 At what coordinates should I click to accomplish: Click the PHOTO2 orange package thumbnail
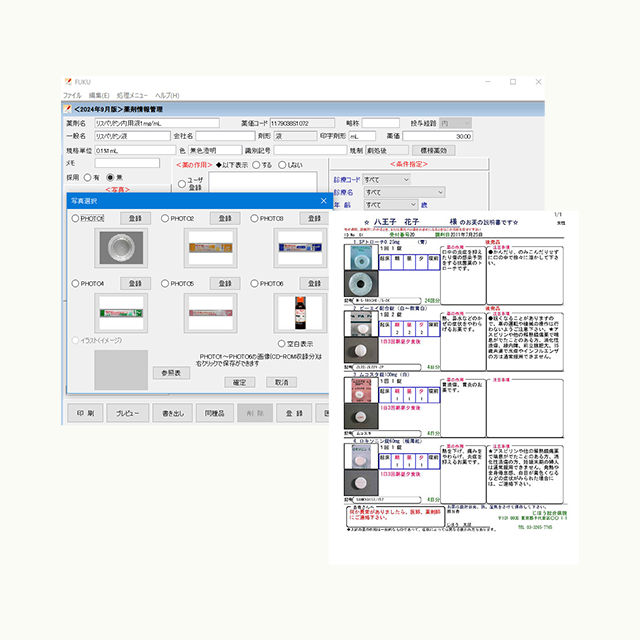210,247
